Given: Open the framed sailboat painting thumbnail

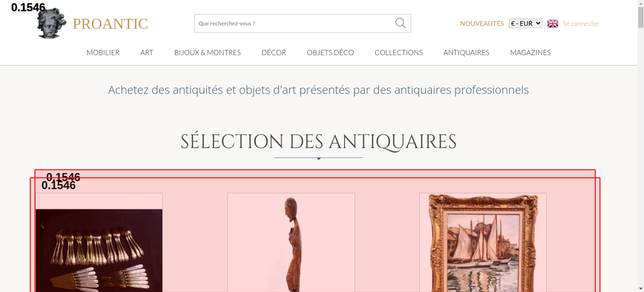Looking at the screenshot, I should pos(483,243).
